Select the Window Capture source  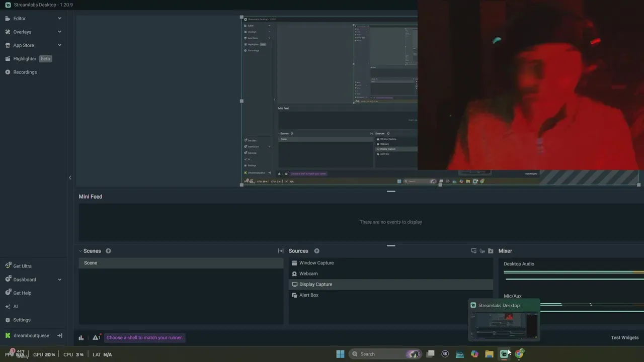[391, 263]
